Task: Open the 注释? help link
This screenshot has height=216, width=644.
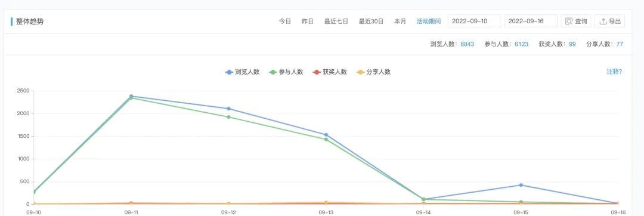Action: [614, 72]
